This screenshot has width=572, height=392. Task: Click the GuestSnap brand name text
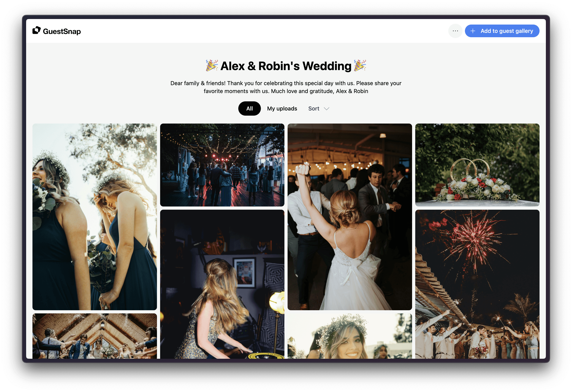(62, 31)
